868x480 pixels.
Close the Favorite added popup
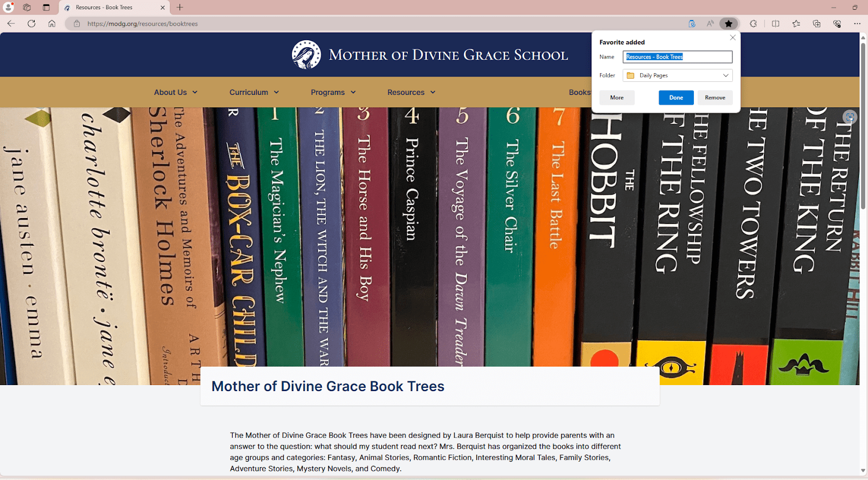coord(732,37)
